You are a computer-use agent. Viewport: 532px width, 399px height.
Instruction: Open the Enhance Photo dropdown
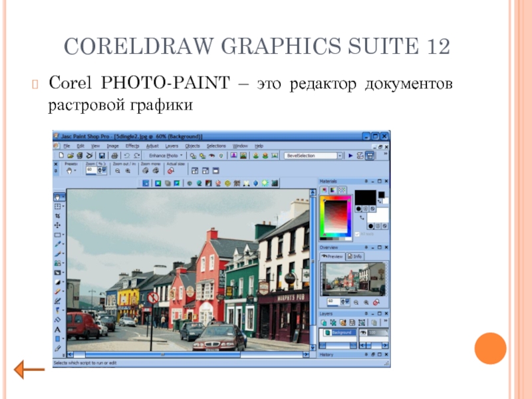coord(166,156)
